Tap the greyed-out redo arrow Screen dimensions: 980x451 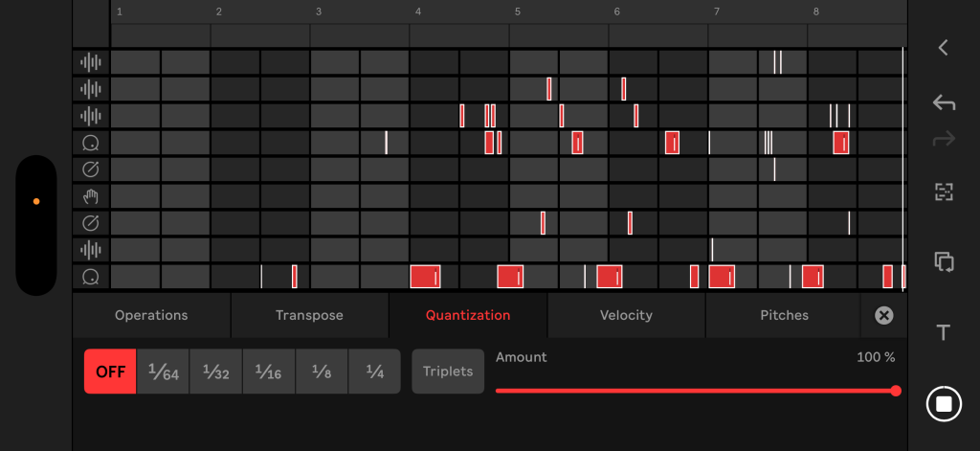pos(944,138)
